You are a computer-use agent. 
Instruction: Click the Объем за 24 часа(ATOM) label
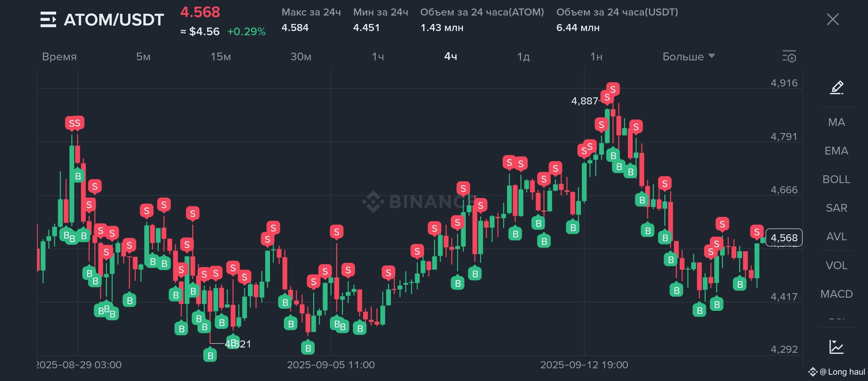482,12
